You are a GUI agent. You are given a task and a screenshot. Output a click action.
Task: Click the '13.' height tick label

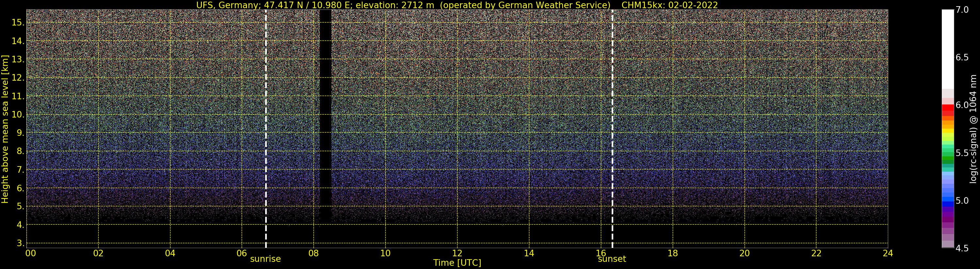pyautogui.click(x=18, y=59)
